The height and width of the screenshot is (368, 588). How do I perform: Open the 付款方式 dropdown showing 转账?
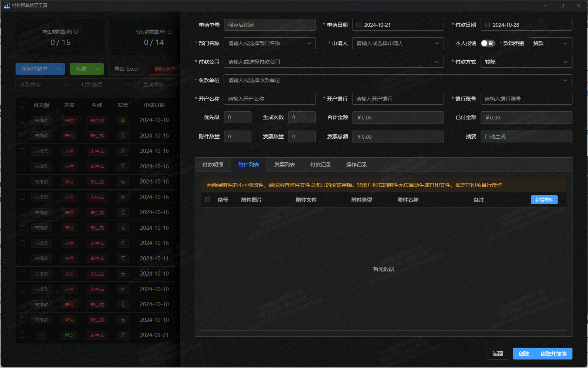[526, 62]
